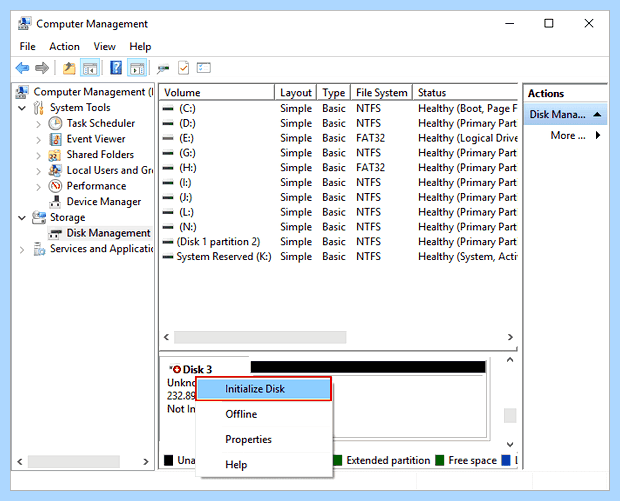Click the disk pane scroll-up arrow
620x501 pixels.
coord(510,360)
